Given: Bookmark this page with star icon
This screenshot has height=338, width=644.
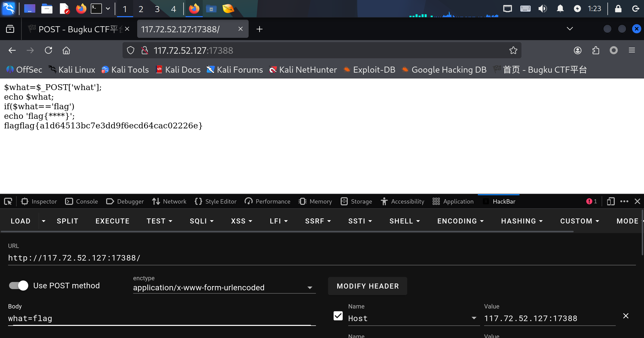Looking at the screenshot, I should pos(513,50).
